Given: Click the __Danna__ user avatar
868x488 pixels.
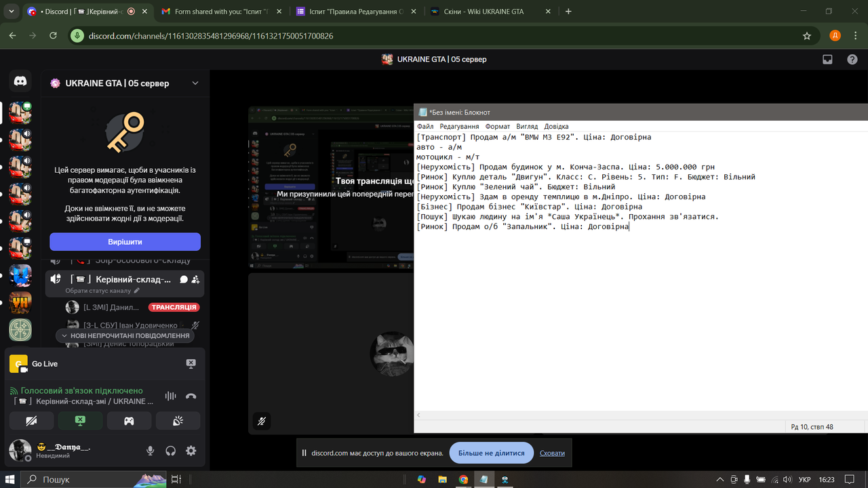Looking at the screenshot, I should pos(20,451).
